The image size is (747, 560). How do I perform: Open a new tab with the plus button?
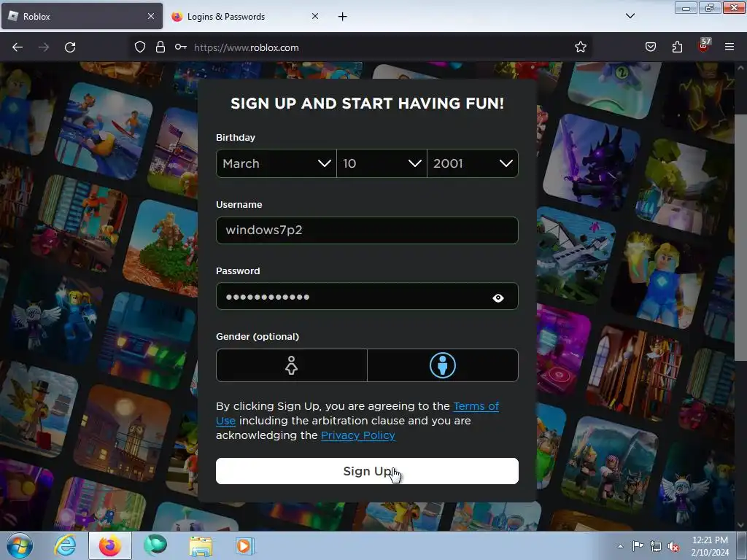[x=343, y=17]
